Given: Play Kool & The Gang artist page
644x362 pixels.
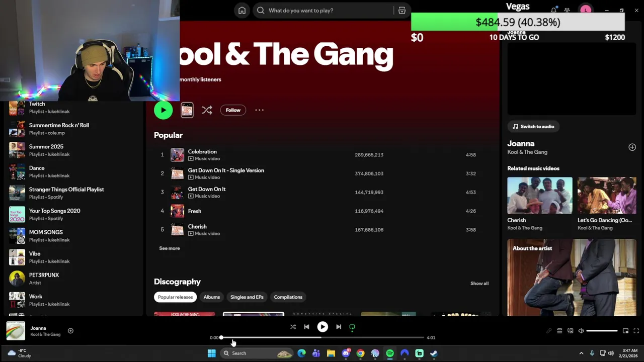Looking at the screenshot, I should click(x=163, y=110).
